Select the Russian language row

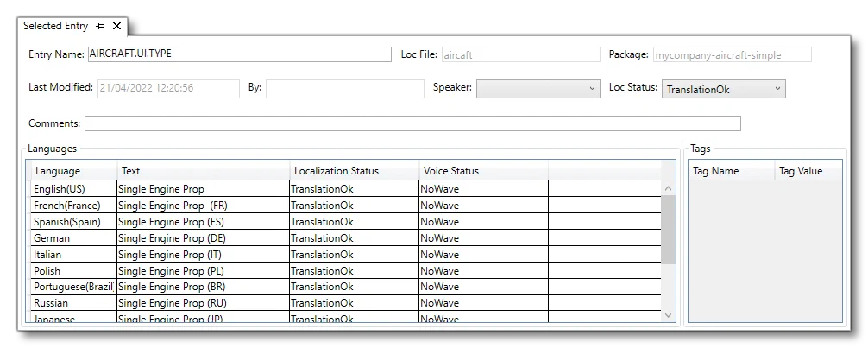point(346,303)
